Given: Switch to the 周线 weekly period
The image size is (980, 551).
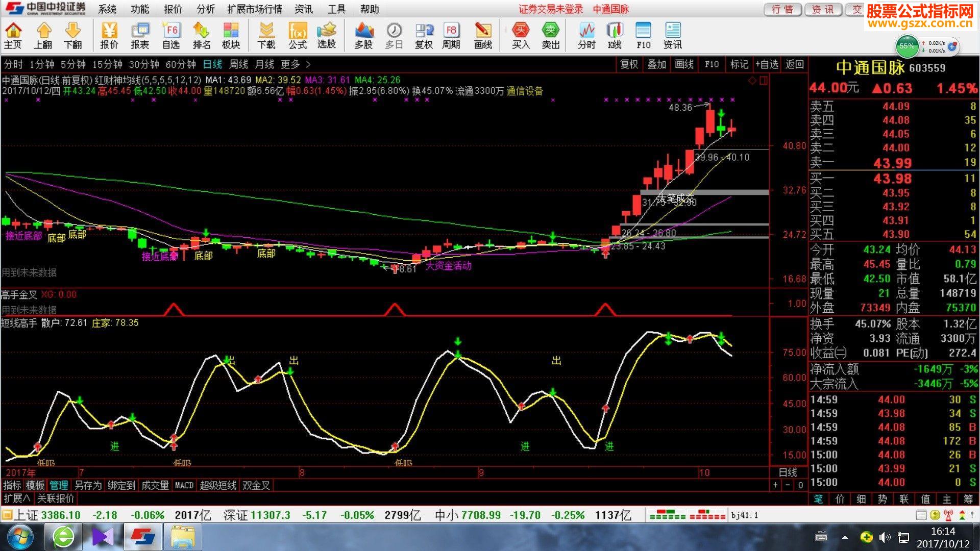Looking at the screenshot, I should [238, 64].
